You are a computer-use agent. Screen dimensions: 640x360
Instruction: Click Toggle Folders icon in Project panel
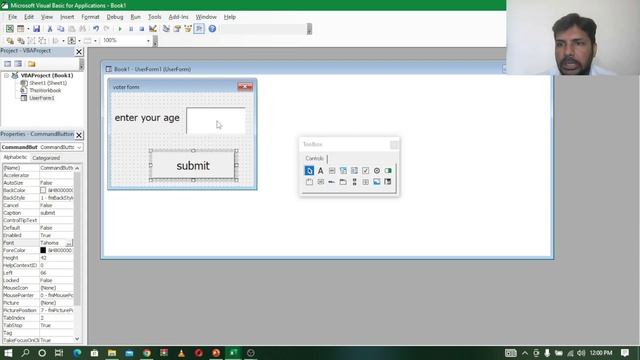click(x=31, y=64)
